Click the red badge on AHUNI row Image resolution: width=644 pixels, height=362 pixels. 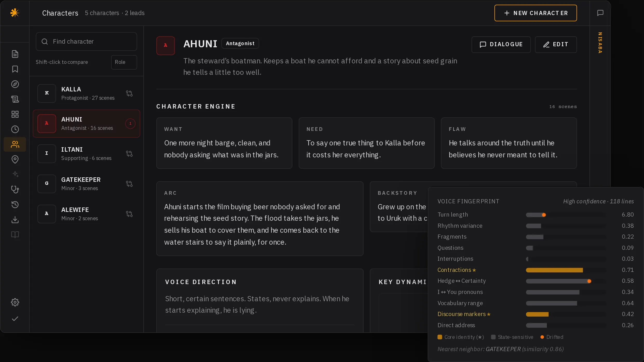point(130,123)
